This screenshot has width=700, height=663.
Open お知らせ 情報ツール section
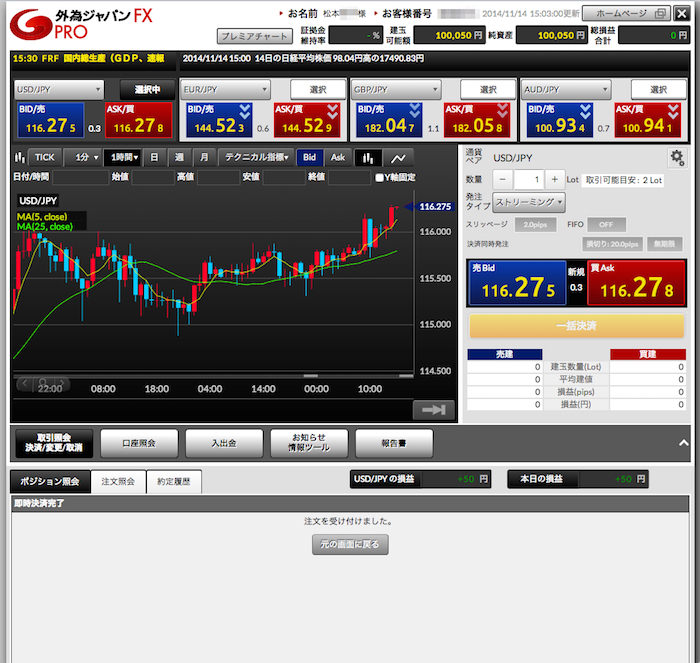tap(309, 443)
